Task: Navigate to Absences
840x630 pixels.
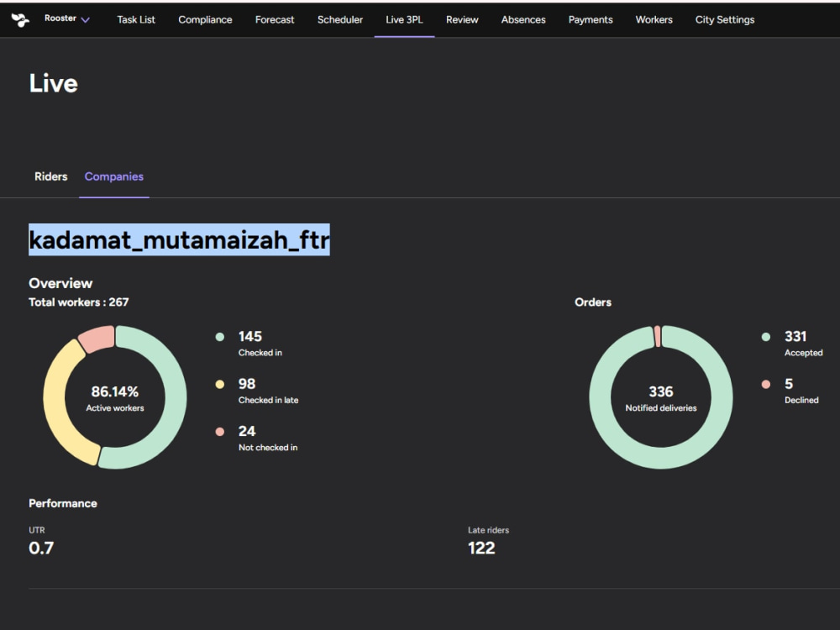Action: pos(523,20)
